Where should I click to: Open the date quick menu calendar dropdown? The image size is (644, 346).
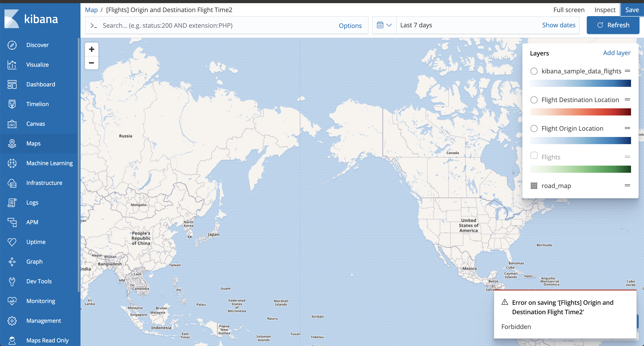[x=384, y=25]
